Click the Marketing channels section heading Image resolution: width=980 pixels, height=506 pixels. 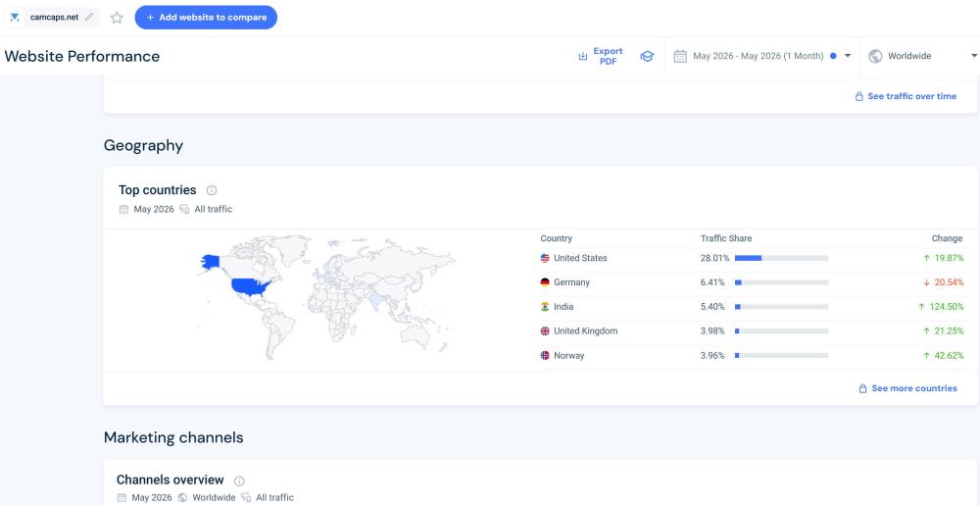(x=173, y=437)
